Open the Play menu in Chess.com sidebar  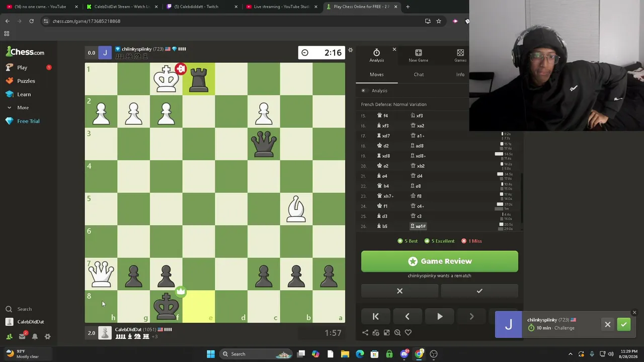pos(22,67)
